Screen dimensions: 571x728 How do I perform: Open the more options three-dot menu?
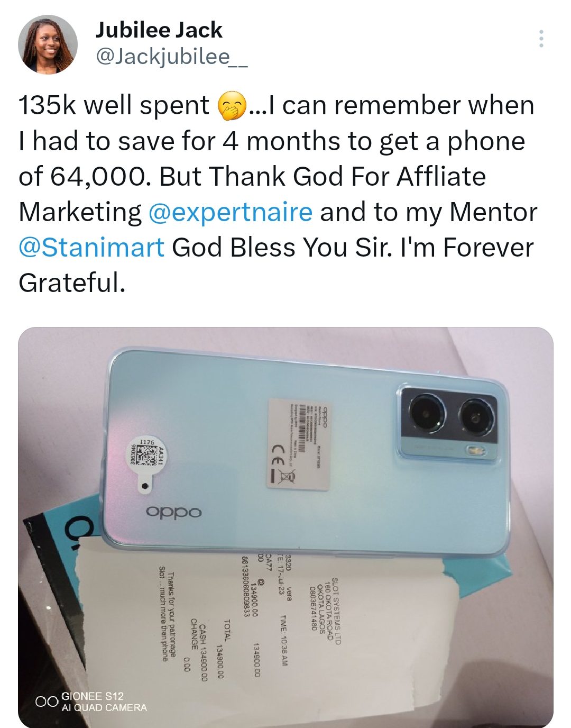tap(541, 39)
